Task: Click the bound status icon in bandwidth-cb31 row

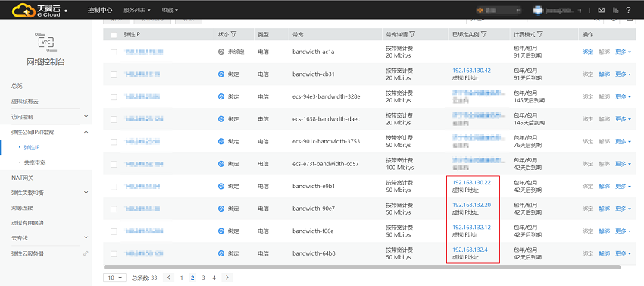Action: [x=220, y=74]
